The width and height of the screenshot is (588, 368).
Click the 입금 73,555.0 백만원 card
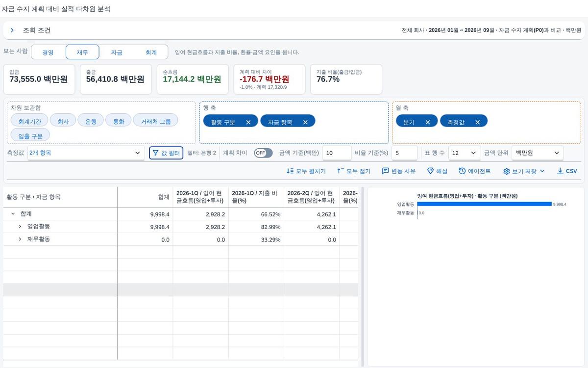pos(39,79)
